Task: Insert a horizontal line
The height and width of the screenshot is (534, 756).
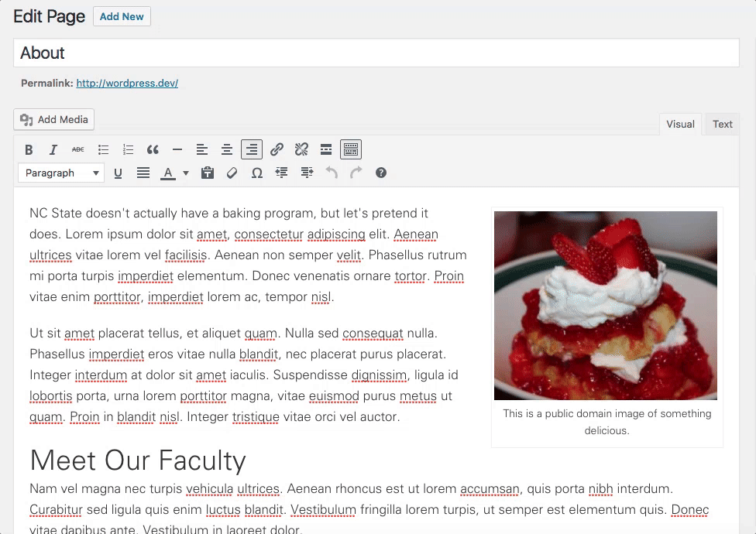Action: (x=177, y=149)
